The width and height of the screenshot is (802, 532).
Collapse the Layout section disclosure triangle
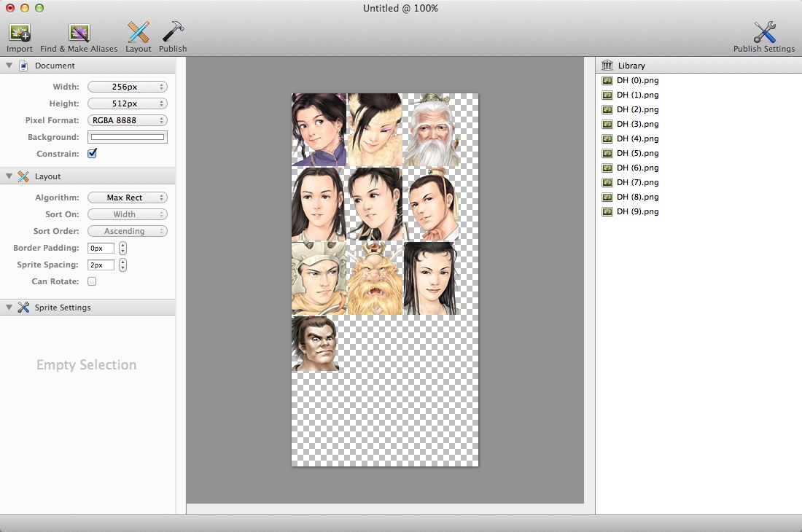[9, 176]
